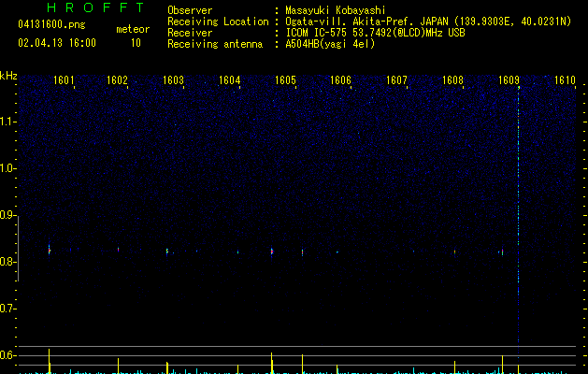Click the 0.8 kHz axis label
The height and width of the screenshot is (374, 588).
[x=7, y=262]
